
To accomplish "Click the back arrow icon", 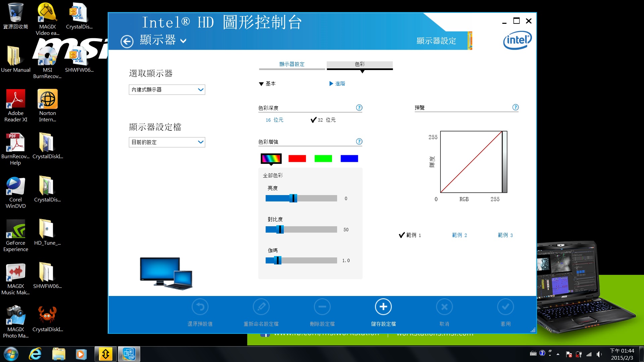I will click(x=127, y=42).
